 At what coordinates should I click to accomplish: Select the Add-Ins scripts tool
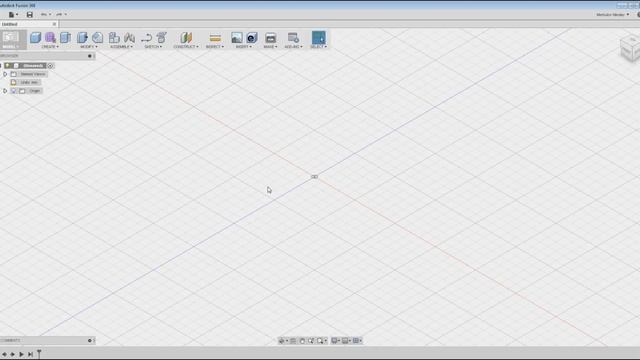(x=293, y=38)
